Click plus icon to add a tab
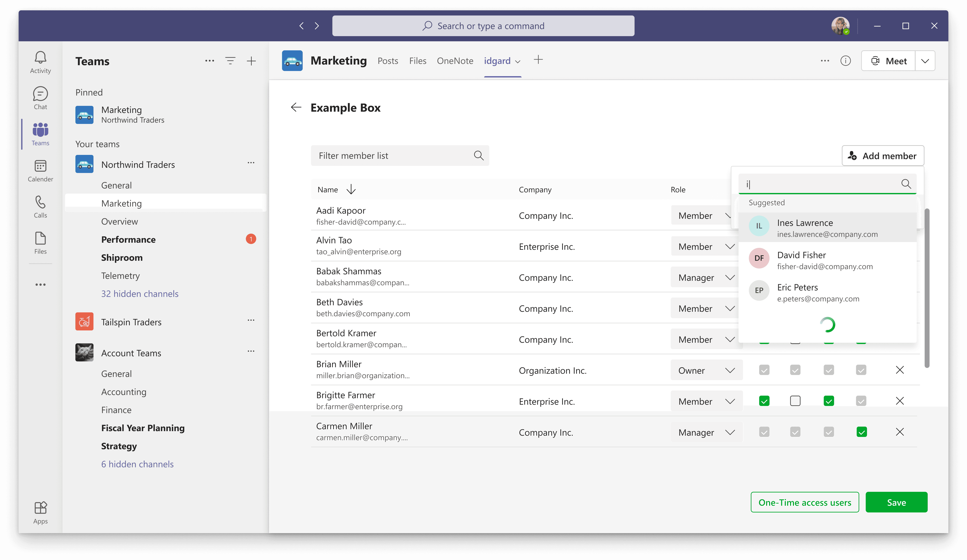This screenshot has height=560, width=967. click(538, 59)
